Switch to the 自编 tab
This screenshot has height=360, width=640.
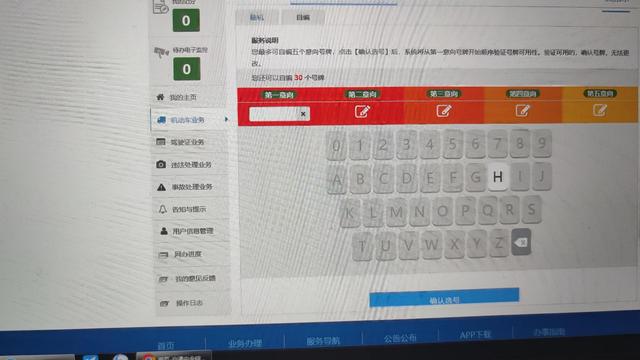(x=303, y=17)
